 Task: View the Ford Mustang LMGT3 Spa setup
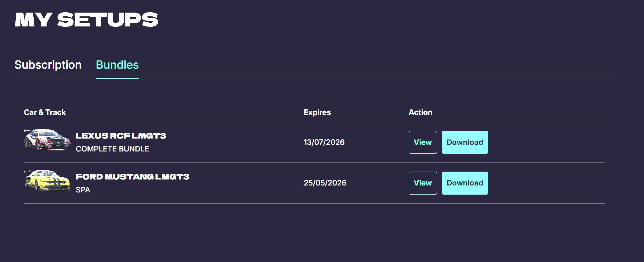423,183
